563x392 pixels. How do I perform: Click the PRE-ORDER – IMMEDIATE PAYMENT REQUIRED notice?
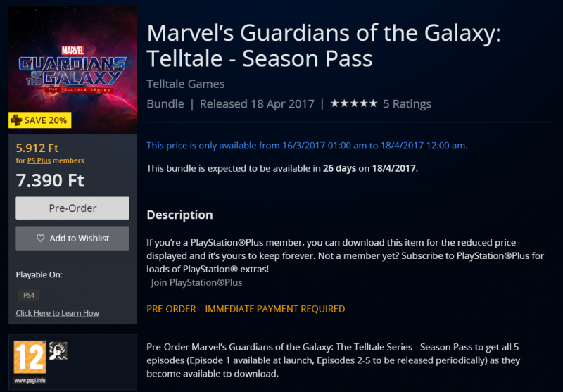pos(246,309)
